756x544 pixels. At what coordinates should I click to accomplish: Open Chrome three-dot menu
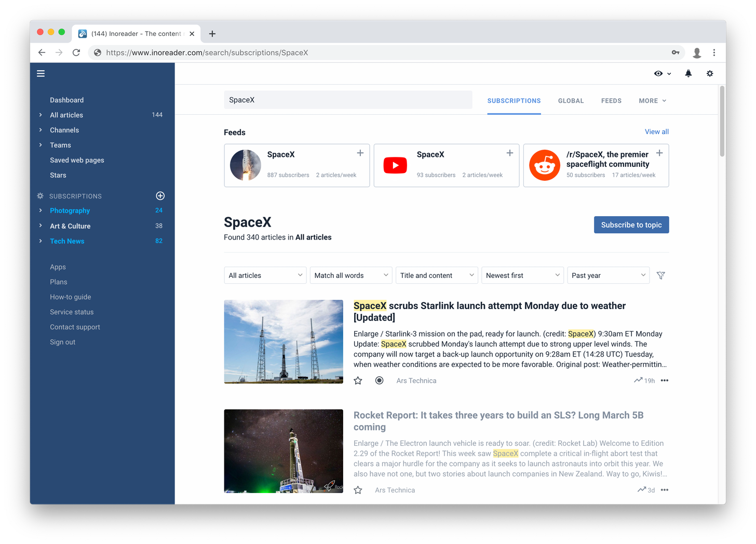(x=714, y=52)
